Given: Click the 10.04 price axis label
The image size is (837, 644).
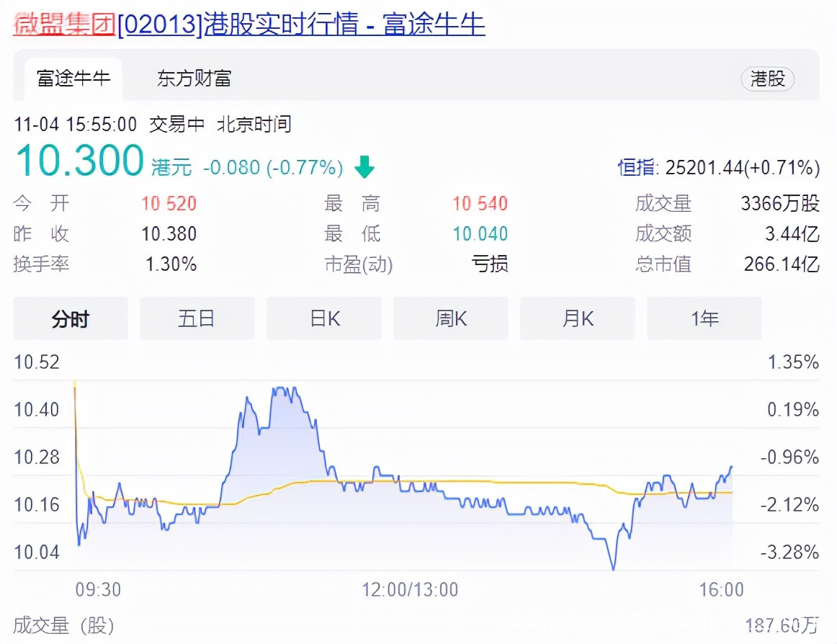Looking at the screenshot, I should click(x=36, y=552).
